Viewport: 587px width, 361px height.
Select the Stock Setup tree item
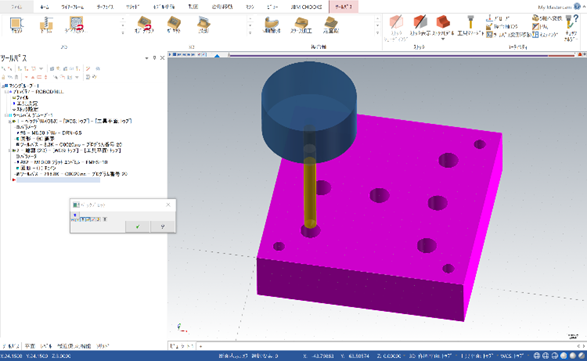pyautogui.click(x=27, y=109)
